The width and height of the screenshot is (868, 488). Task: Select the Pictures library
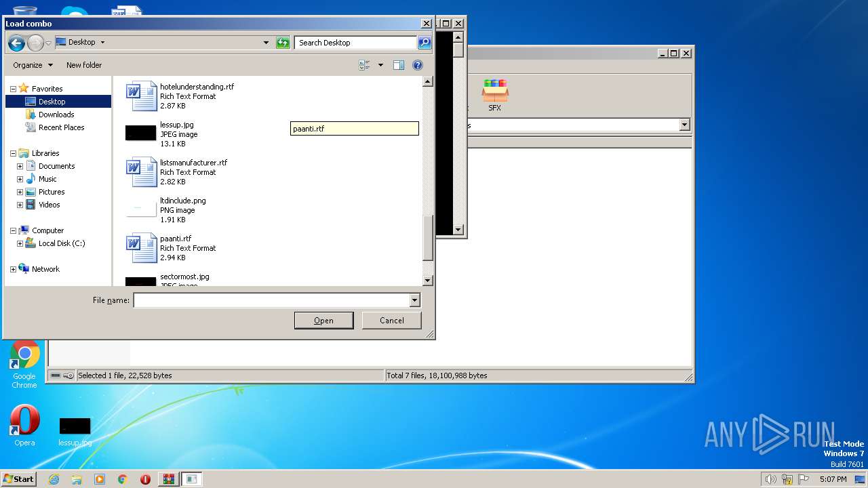point(52,192)
